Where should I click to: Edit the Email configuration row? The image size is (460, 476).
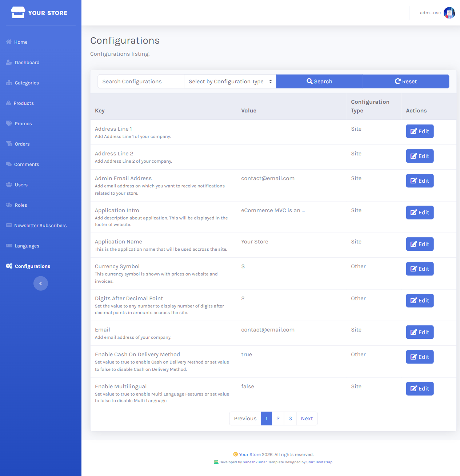pos(420,332)
